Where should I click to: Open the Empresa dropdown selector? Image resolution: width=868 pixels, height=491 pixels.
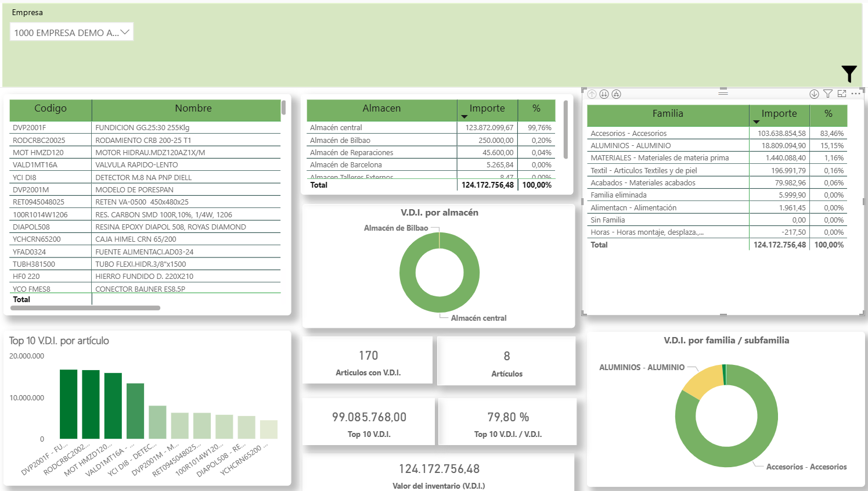point(71,32)
